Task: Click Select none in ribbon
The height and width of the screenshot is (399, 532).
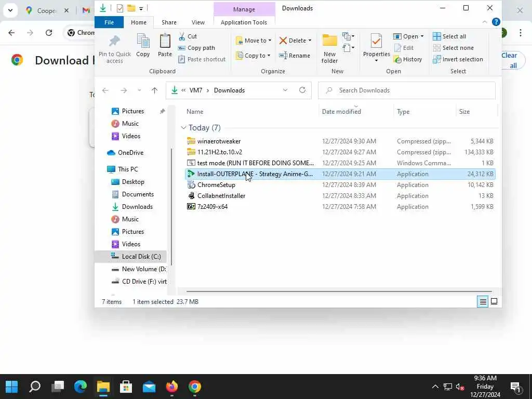Action: tap(453, 48)
